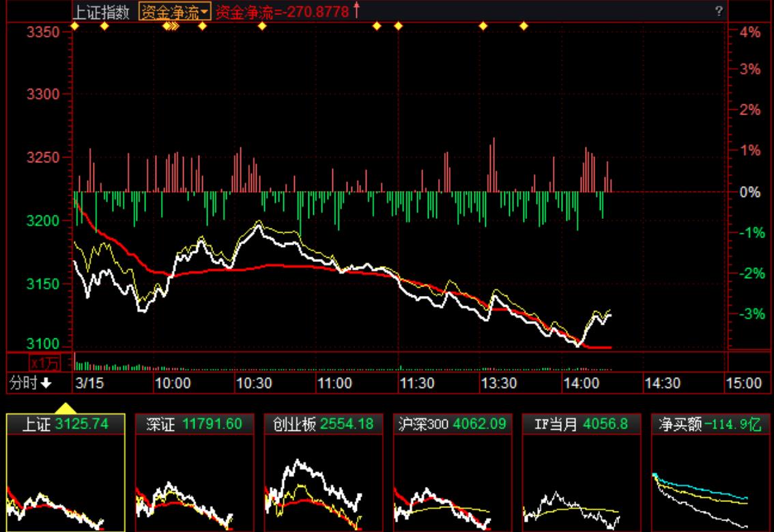The width and height of the screenshot is (774, 532).
Task: Click the yellow diamond marker near 13:30
Action: (484, 25)
